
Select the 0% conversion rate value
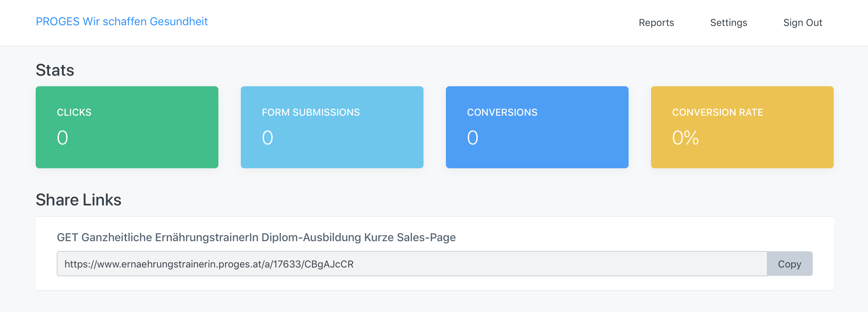(685, 137)
